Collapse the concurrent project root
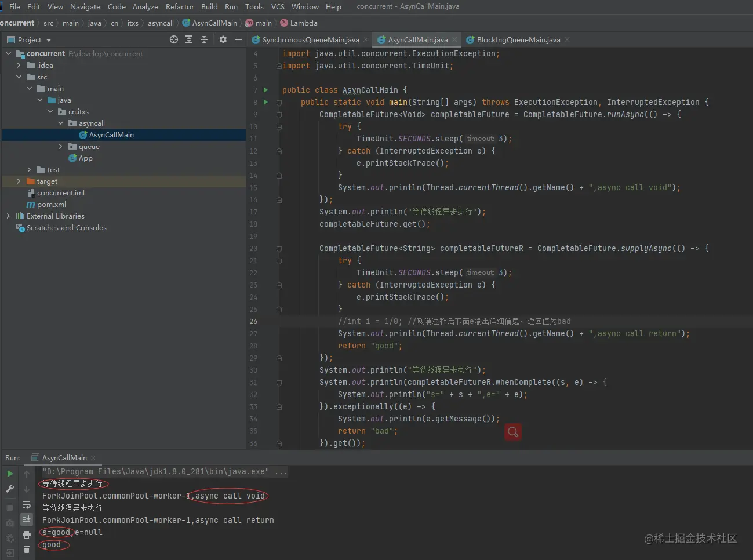This screenshot has width=753, height=560. [8, 53]
